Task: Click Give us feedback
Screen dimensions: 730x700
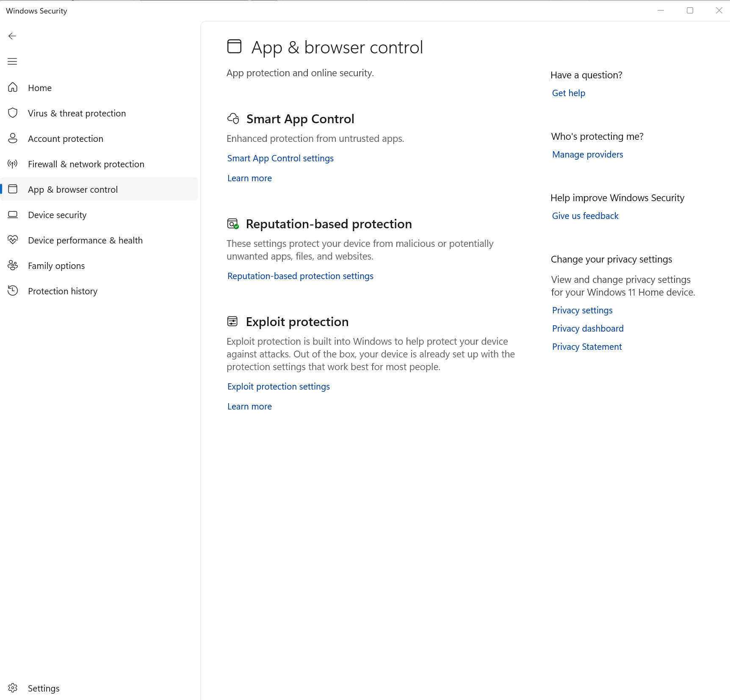Action: point(585,216)
